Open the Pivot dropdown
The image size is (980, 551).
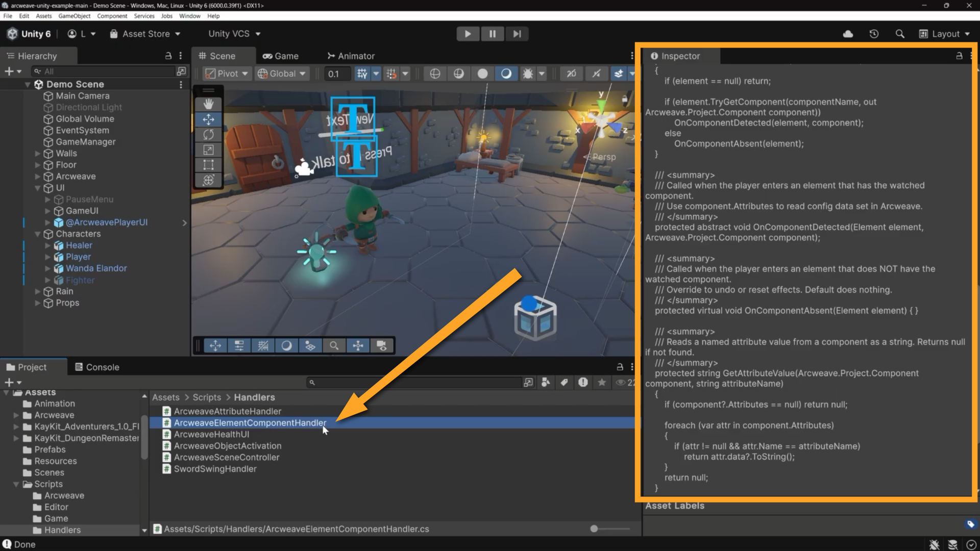[227, 73]
